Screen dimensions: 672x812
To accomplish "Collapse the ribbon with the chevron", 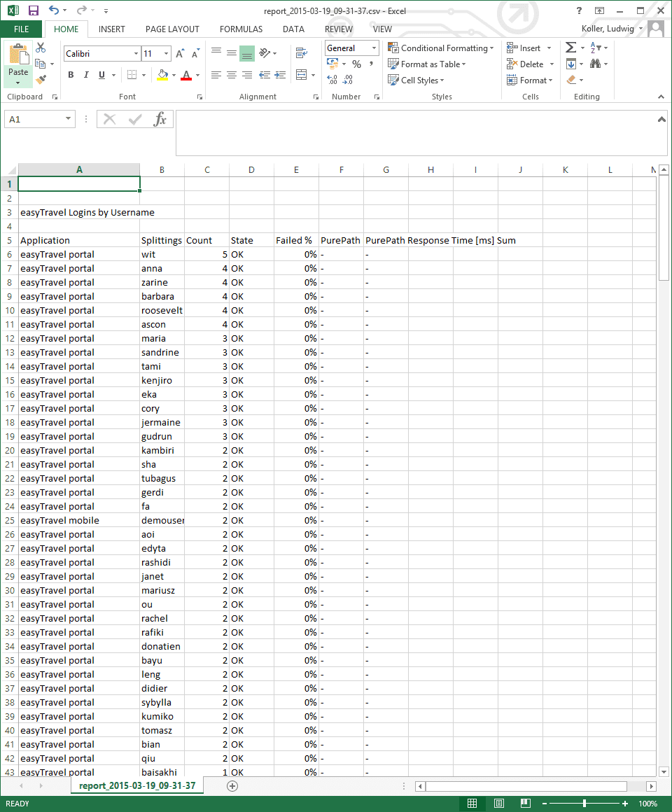I will (x=661, y=97).
